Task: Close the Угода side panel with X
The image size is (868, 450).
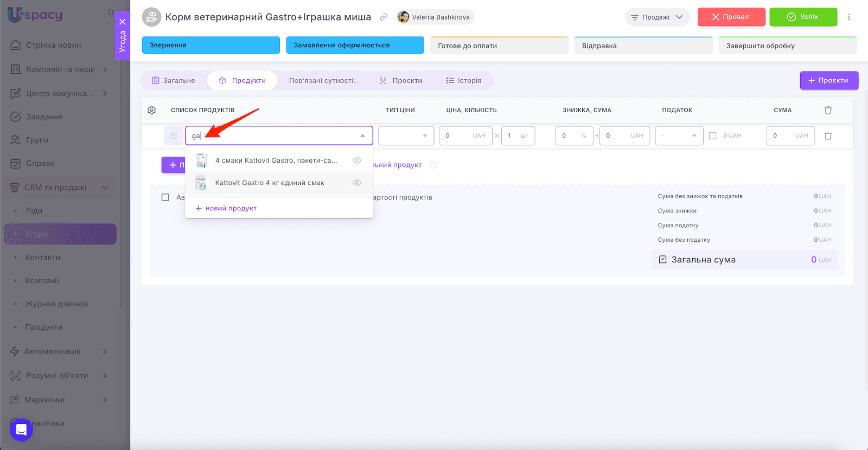Action: pos(123,22)
